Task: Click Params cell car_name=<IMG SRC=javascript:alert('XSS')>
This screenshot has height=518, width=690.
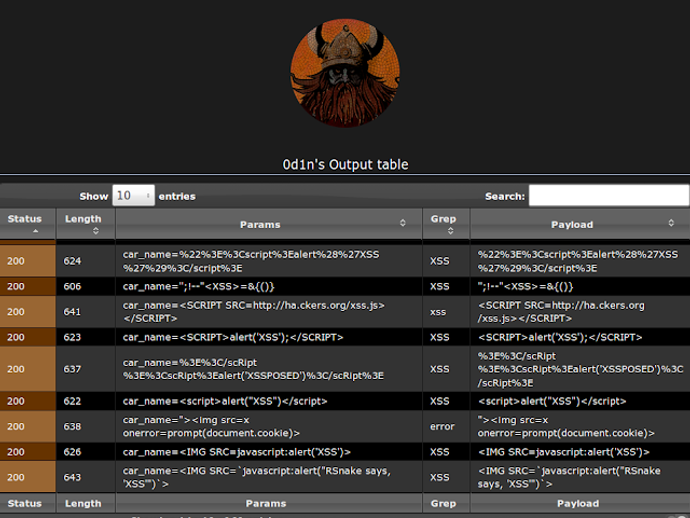Action: (269, 452)
